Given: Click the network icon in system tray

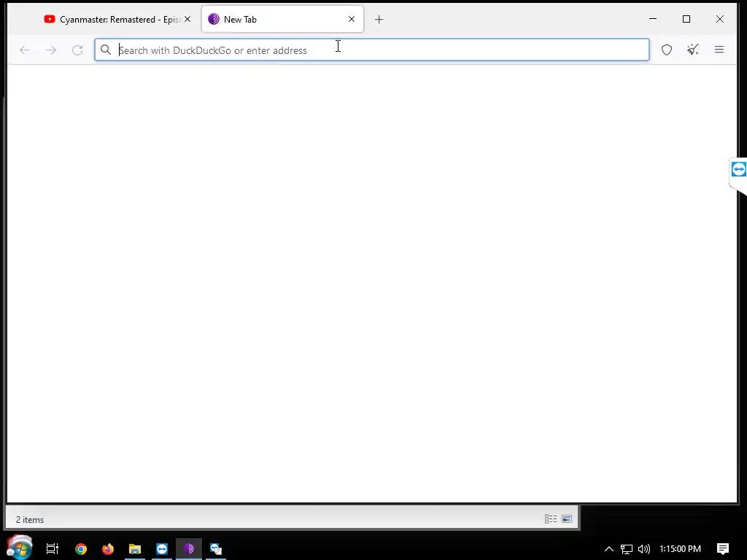Looking at the screenshot, I should [x=627, y=549].
